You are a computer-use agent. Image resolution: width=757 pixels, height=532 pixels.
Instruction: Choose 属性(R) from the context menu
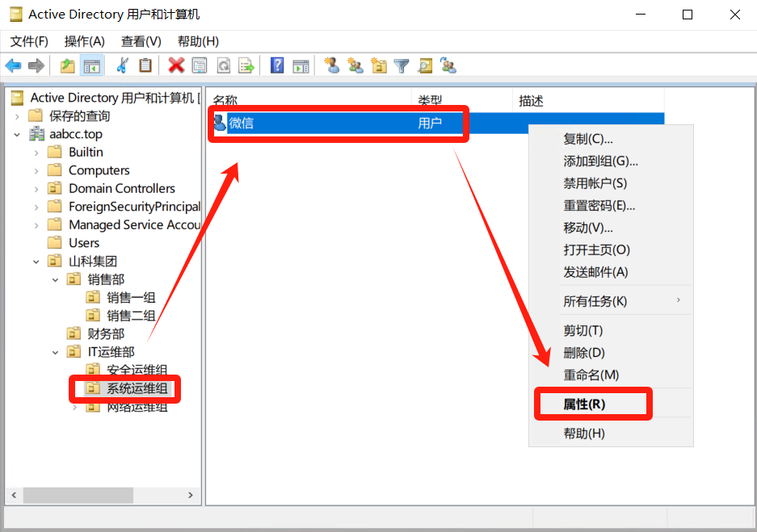coord(584,404)
